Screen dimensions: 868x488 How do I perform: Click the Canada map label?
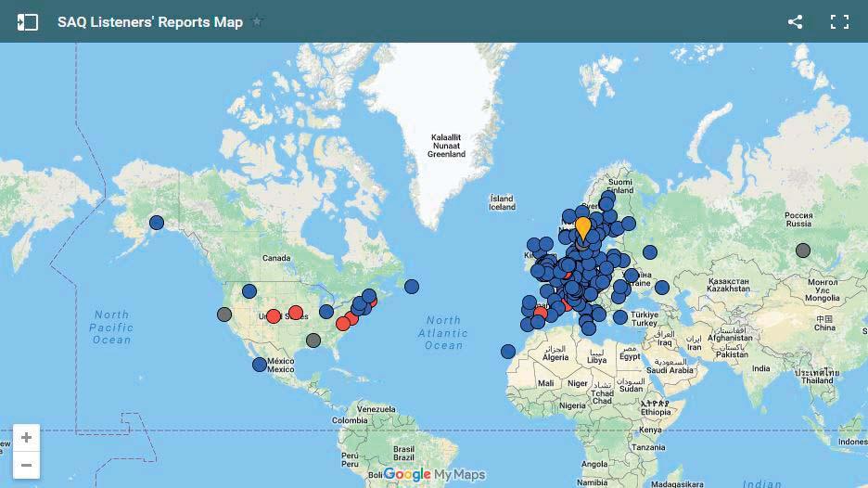pos(276,258)
